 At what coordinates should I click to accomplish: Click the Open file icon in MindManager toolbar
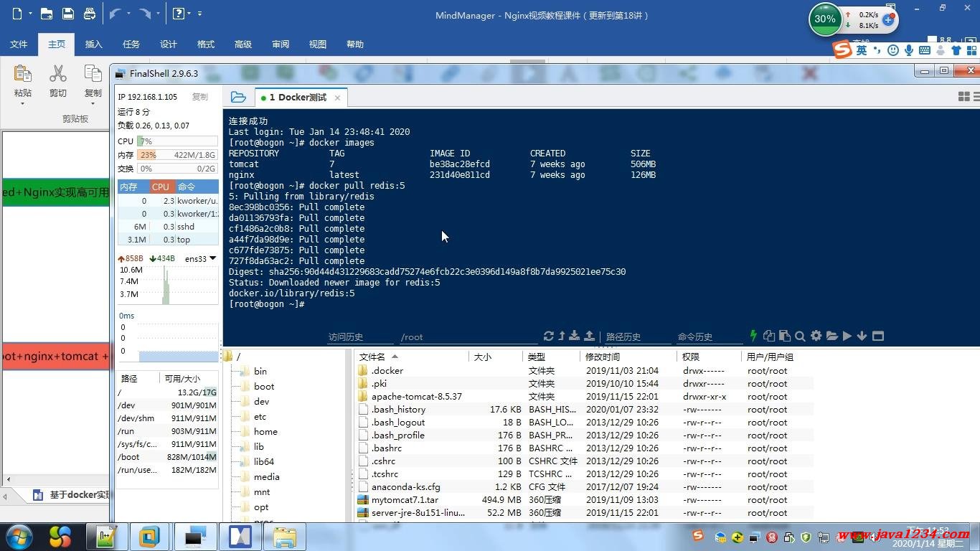click(46, 13)
